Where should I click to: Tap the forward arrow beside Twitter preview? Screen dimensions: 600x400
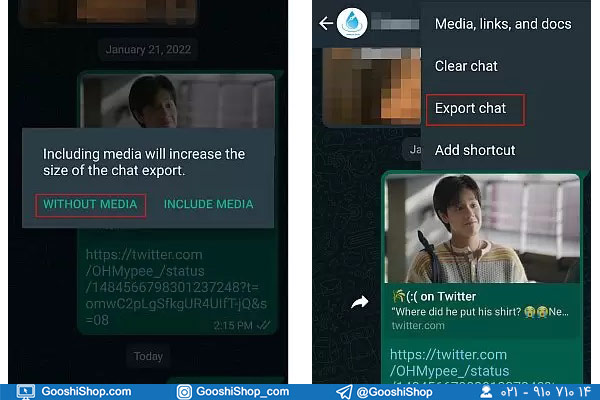click(x=360, y=302)
